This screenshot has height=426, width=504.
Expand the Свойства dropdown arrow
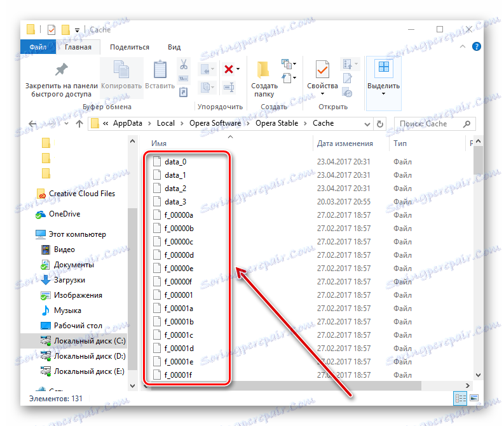(322, 94)
